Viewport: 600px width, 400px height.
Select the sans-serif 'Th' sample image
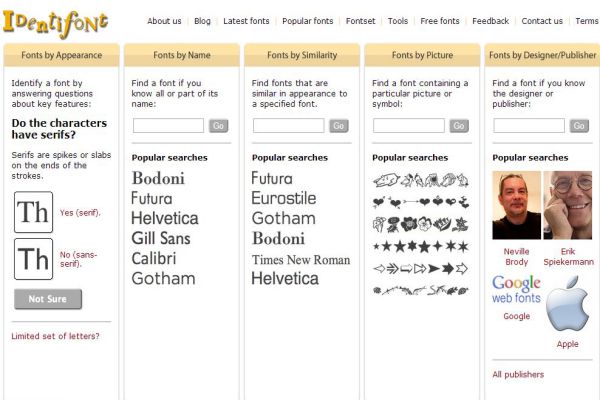[33, 259]
